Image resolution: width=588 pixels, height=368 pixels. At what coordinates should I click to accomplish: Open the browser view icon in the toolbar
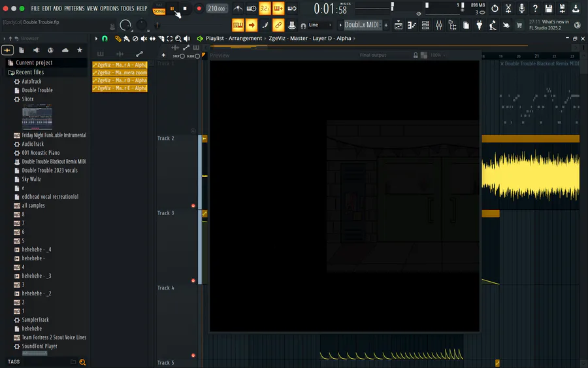coord(452,25)
